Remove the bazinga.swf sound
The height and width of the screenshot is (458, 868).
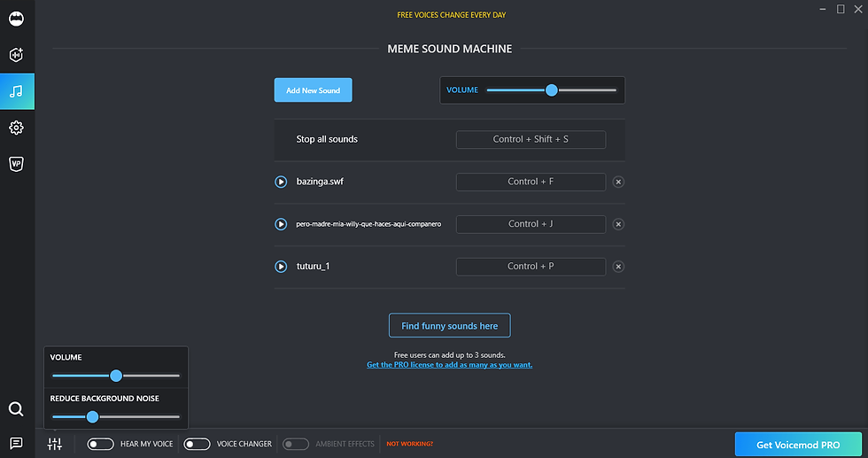[x=618, y=182]
